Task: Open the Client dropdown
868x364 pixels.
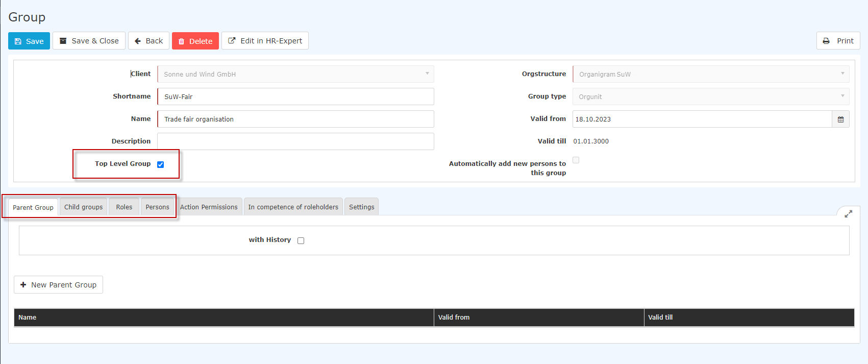Action: pyautogui.click(x=295, y=74)
